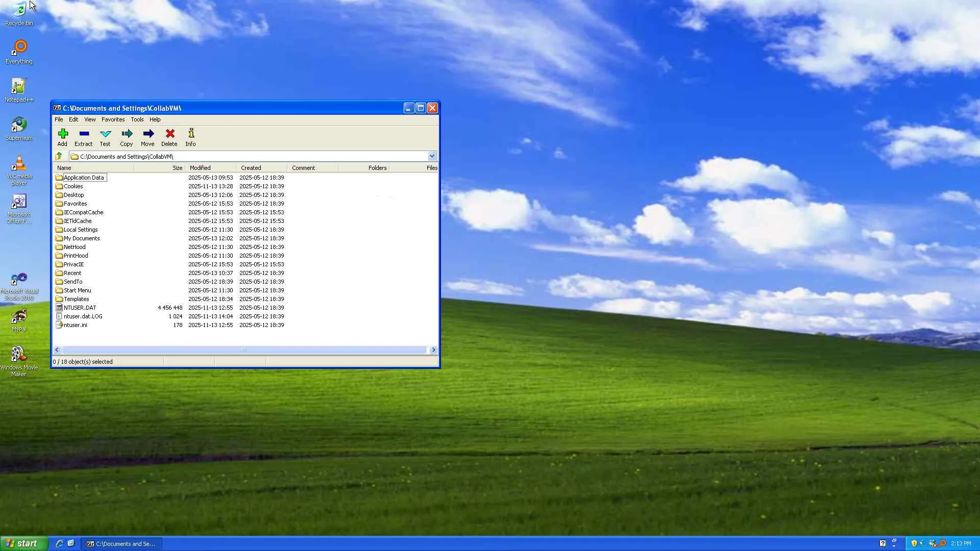Screen dimensions: 980x551
Task: Go up one folder level
Action: pyautogui.click(x=59, y=156)
